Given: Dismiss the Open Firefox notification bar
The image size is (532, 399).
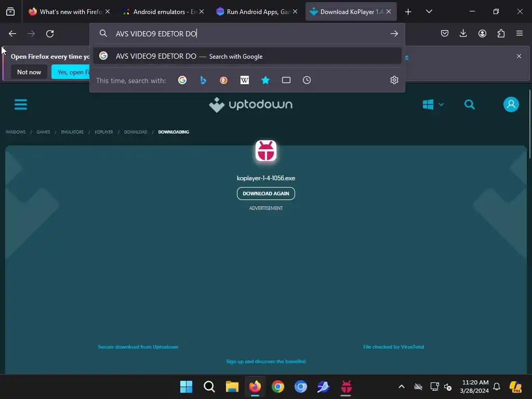Looking at the screenshot, I should pyautogui.click(x=519, y=56).
